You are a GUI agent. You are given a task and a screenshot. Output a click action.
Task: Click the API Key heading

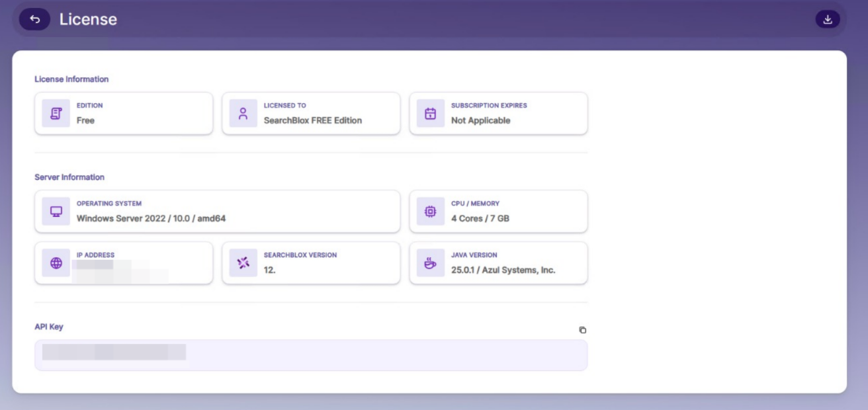(49, 327)
